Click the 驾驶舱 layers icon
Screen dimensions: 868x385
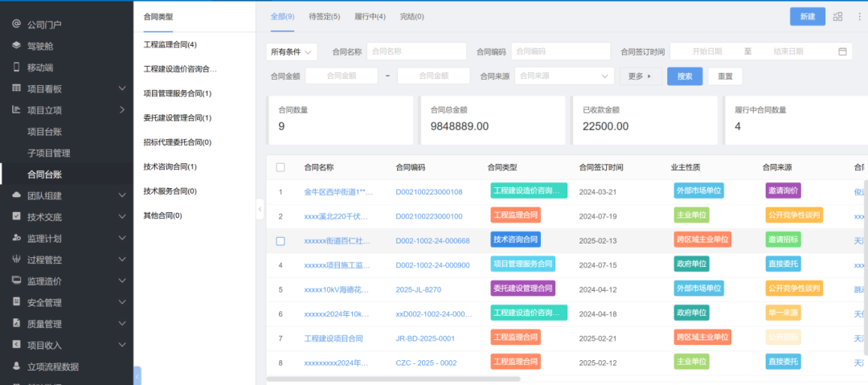coord(16,46)
